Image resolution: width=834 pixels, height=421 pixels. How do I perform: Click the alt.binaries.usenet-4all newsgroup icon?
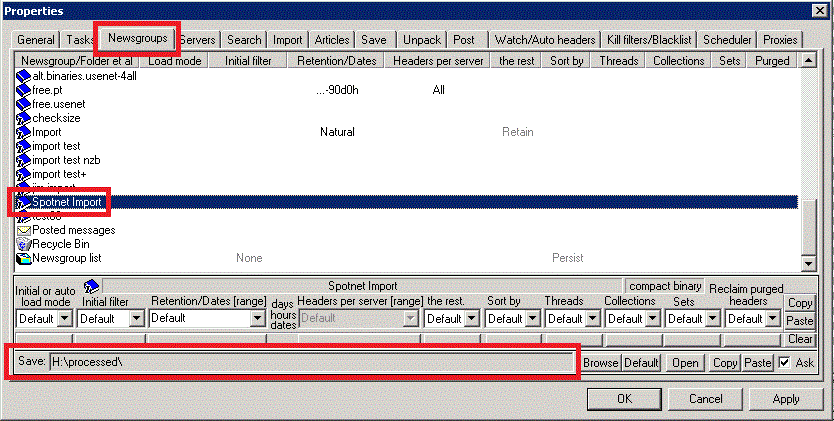point(24,76)
